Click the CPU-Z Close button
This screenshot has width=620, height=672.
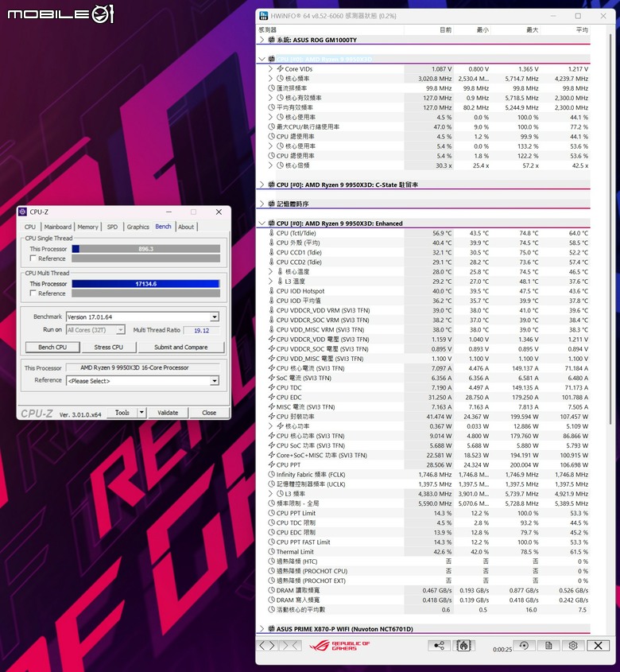coord(209,413)
